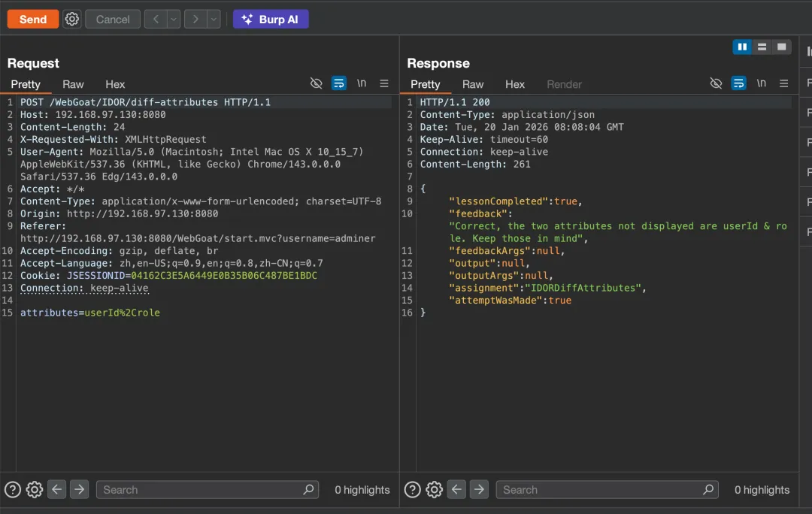The image size is (812, 514).
Task: Switch Response view to Render tab
Action: (564, 84)
